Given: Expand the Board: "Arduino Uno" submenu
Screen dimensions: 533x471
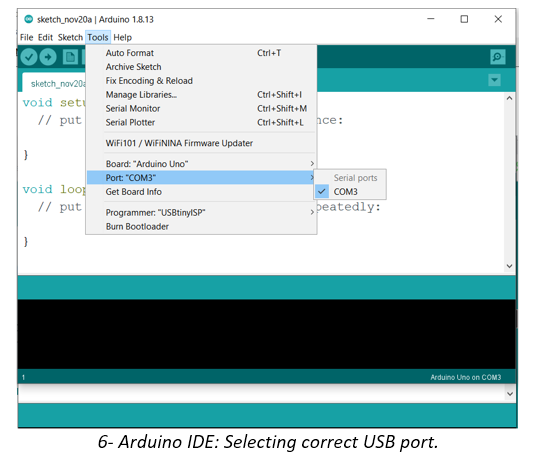Looking at the screenshot, I should 201,164.
